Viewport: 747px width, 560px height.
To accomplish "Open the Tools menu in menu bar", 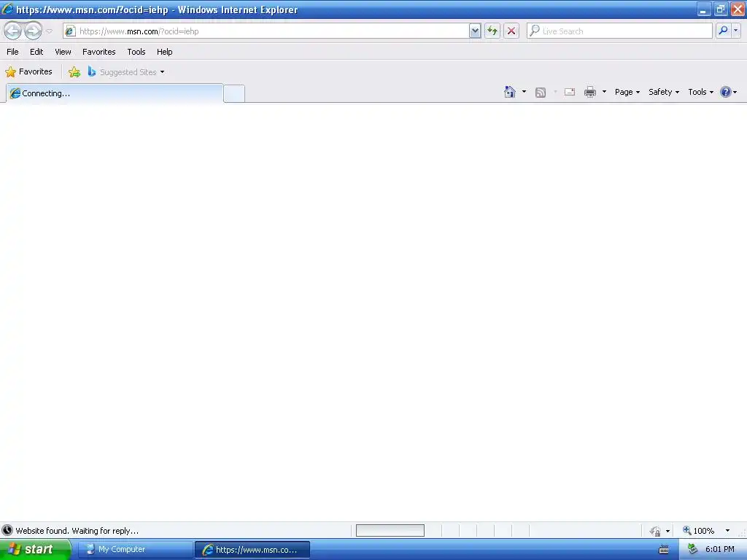I will [136, 52].
